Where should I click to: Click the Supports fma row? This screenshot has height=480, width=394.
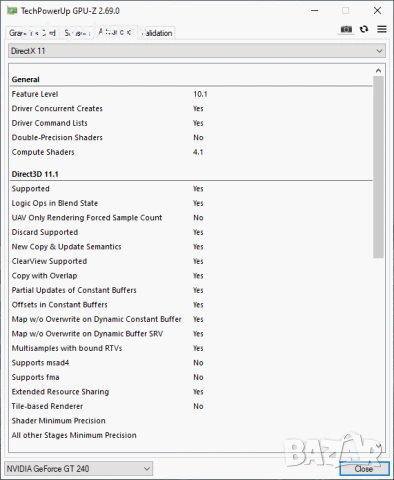191,377
